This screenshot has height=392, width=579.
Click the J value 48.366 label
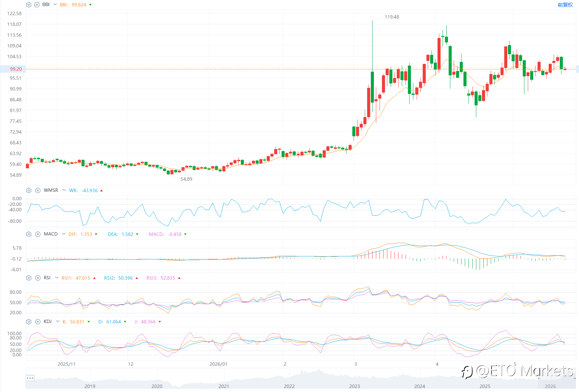point(148,322)
